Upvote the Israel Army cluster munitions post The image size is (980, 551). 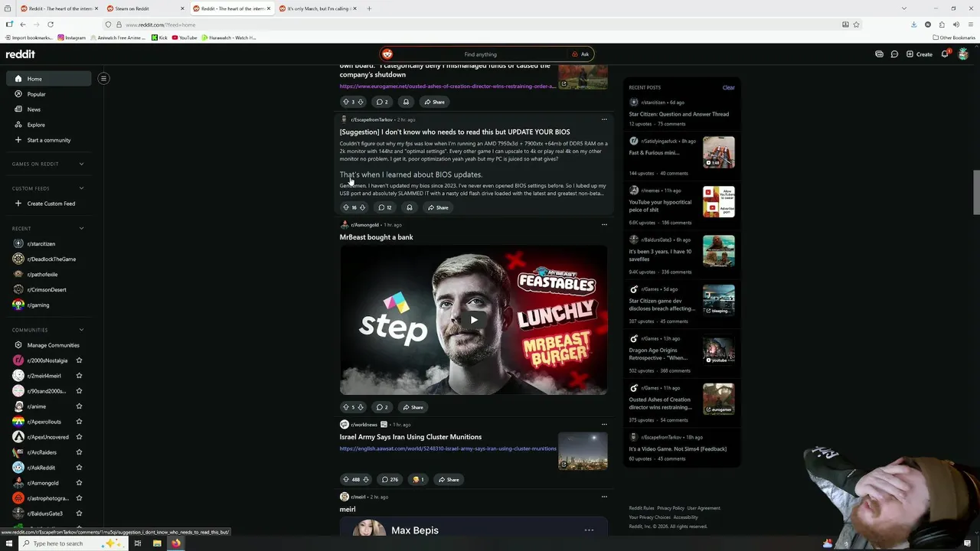point(346,480)
